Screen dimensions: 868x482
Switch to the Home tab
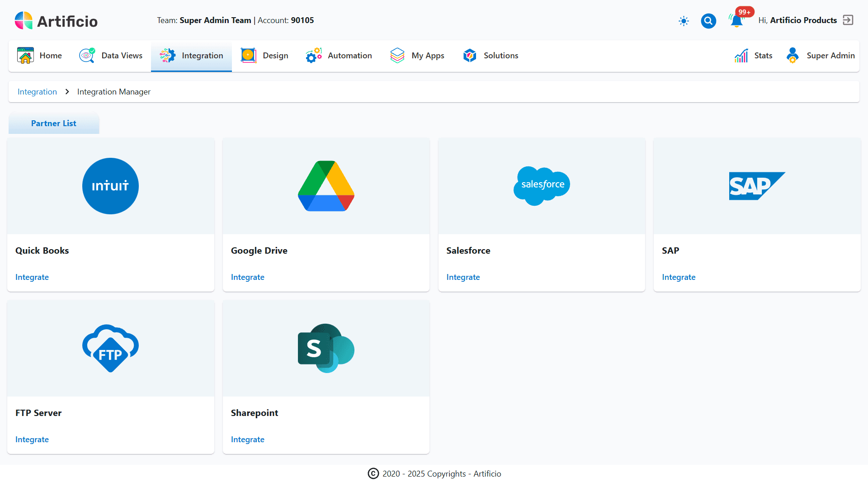(40, 56)
